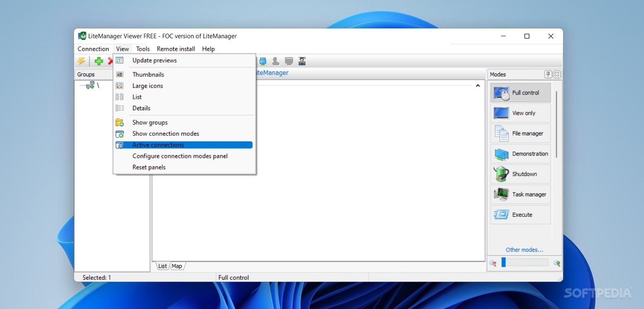This screenshot has height=309, width=644.
Task: Choose Reset panels
Action: 185,167
